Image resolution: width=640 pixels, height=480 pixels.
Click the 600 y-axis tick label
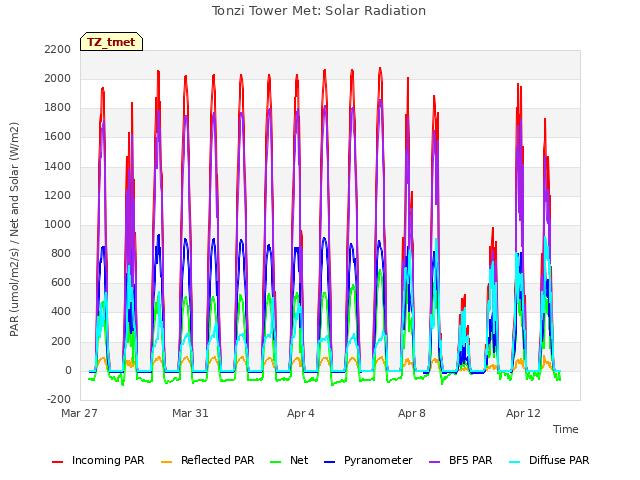[x=61, y=282]
